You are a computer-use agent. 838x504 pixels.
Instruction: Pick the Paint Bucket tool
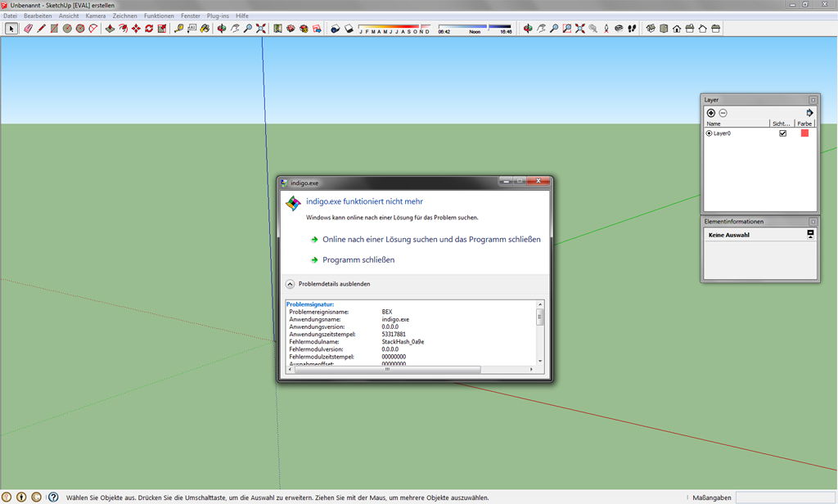tap(205, 29)
